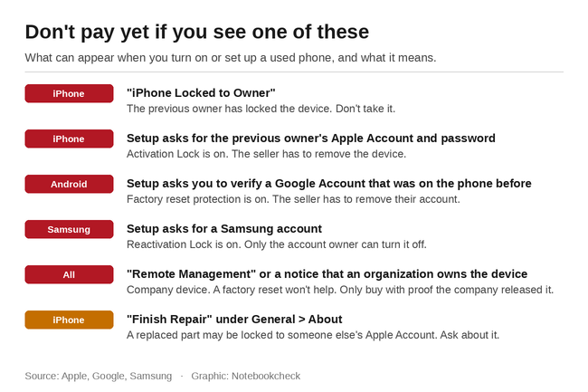Click the "Remote Management" organization notice heading
The image size is (588, 392).
point(327,274)
